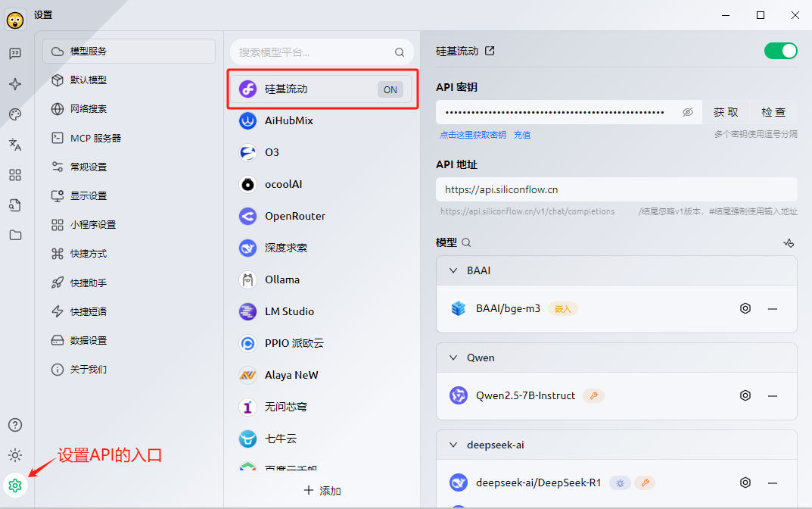Search models using magnifier next to 模型

point(466,242)
